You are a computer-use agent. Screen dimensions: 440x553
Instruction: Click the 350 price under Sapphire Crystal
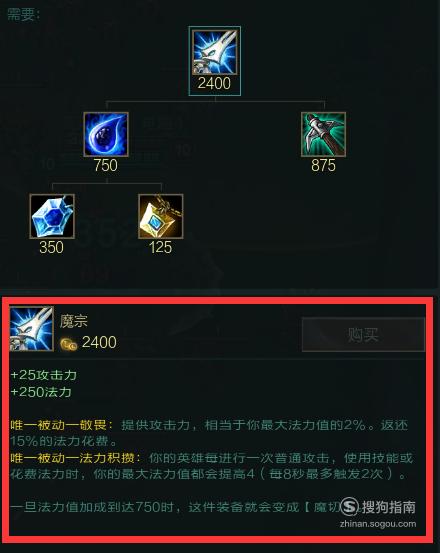click(x=51, y=248)
